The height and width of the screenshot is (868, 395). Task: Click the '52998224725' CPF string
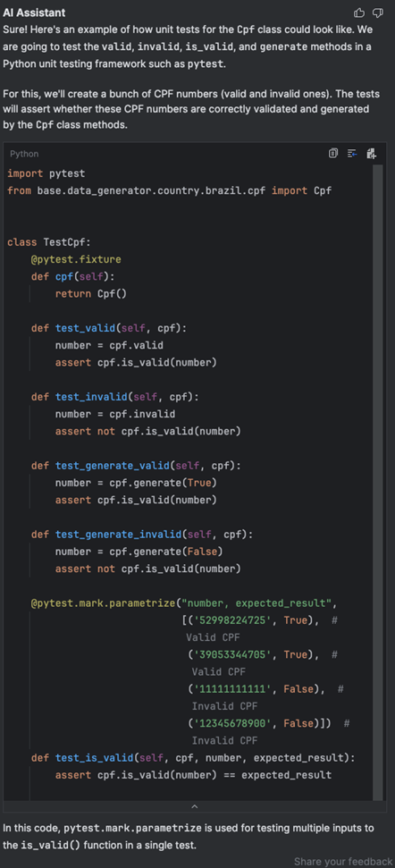pos(232,620)
